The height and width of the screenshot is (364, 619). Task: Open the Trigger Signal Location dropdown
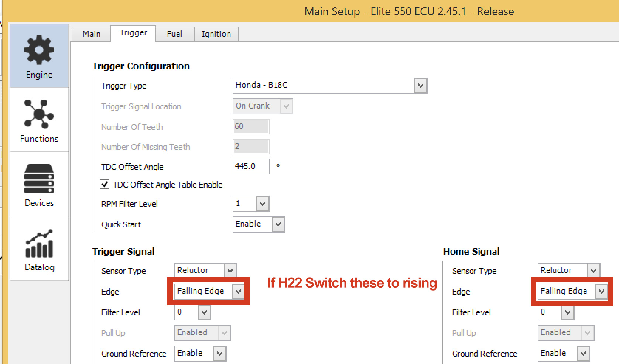(x=286, y=106)
